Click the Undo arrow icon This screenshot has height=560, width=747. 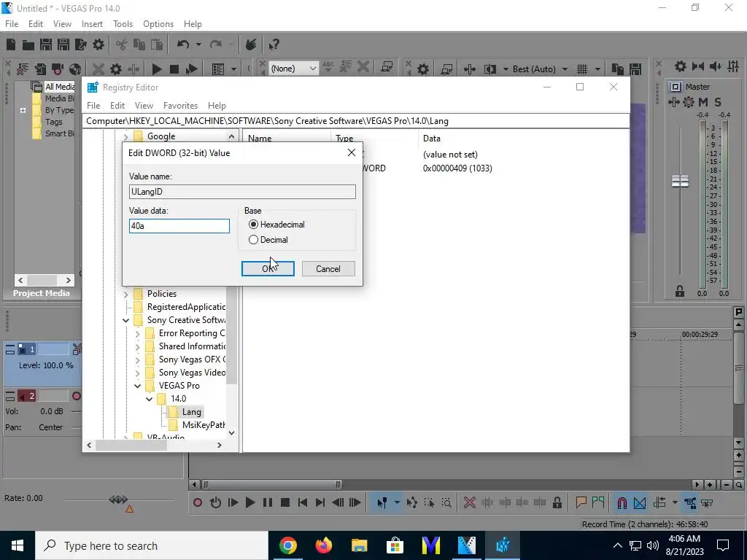[183, 44]
